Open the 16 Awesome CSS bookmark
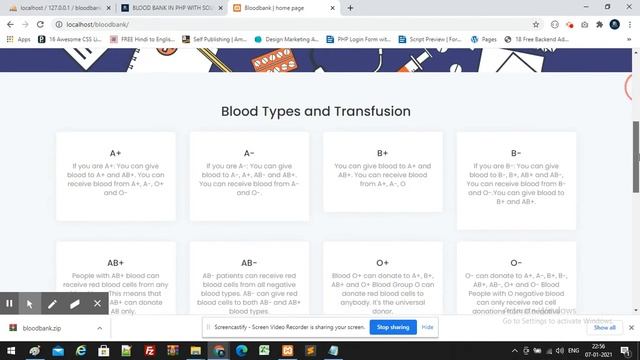640x360 pixels. [70, 39]
